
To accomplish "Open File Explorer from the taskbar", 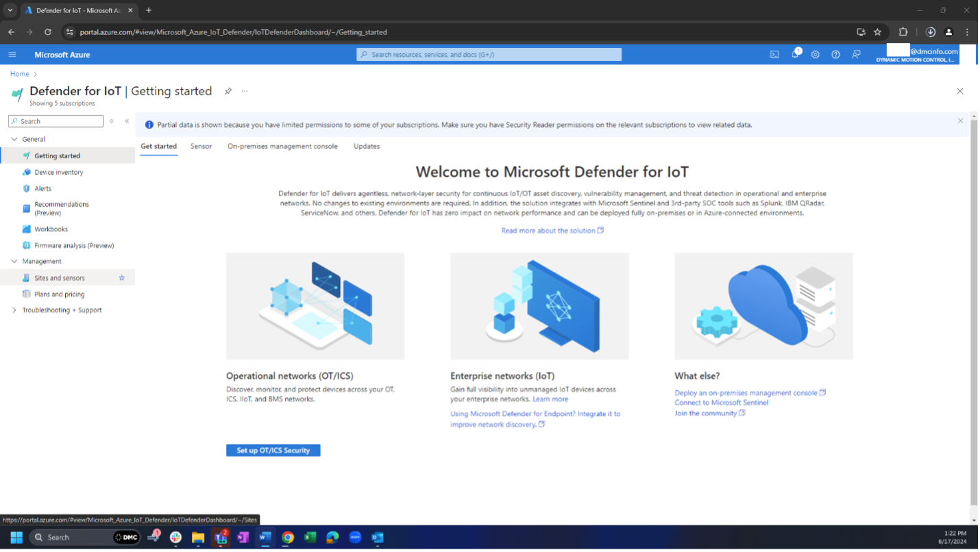I will (x=198, y=538).
